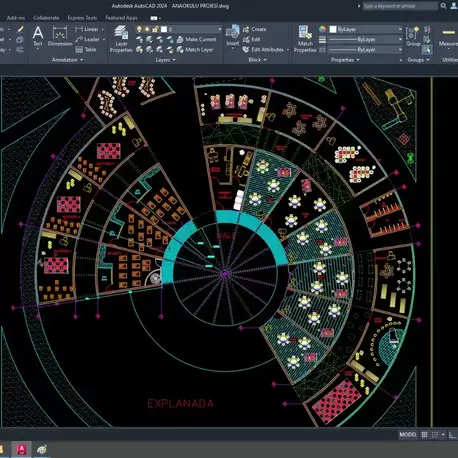Select the Group tool
458x458 pixels.
(413, 36)
